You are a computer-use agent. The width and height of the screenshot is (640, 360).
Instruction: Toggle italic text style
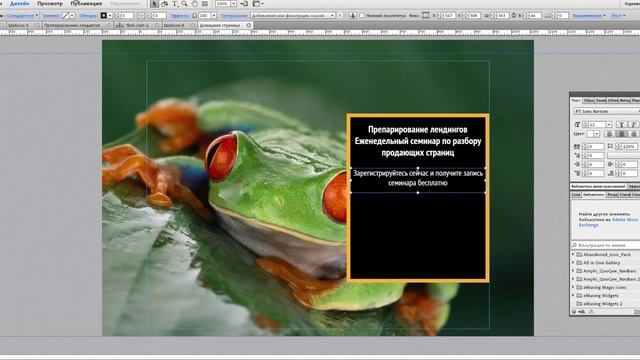[x=633, y=124]
